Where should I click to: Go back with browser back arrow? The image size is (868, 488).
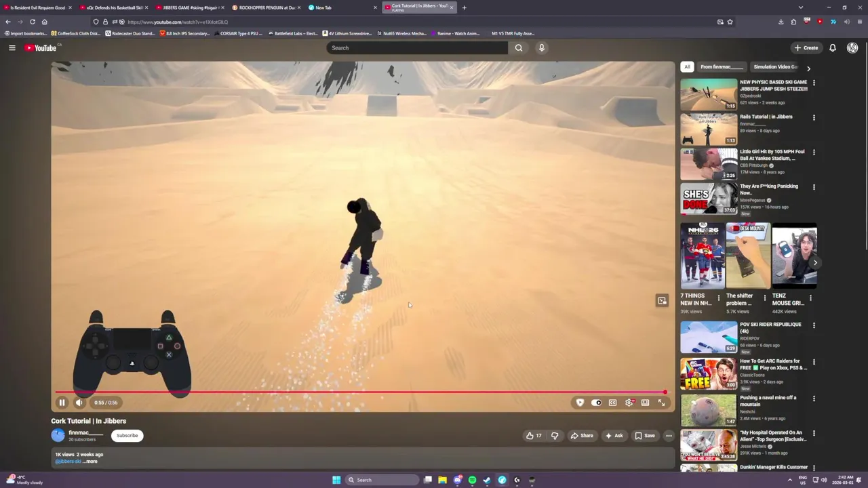coord(8,22)
